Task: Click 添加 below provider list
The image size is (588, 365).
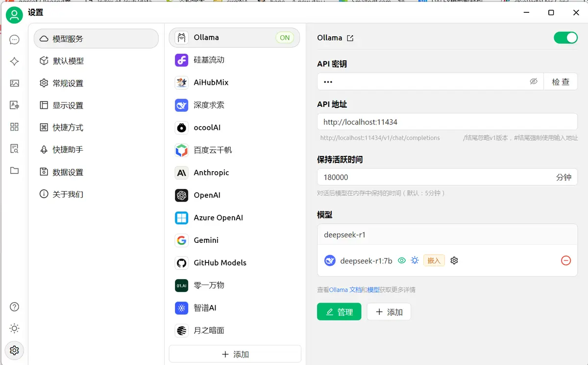Action: [x=235, y=354]
